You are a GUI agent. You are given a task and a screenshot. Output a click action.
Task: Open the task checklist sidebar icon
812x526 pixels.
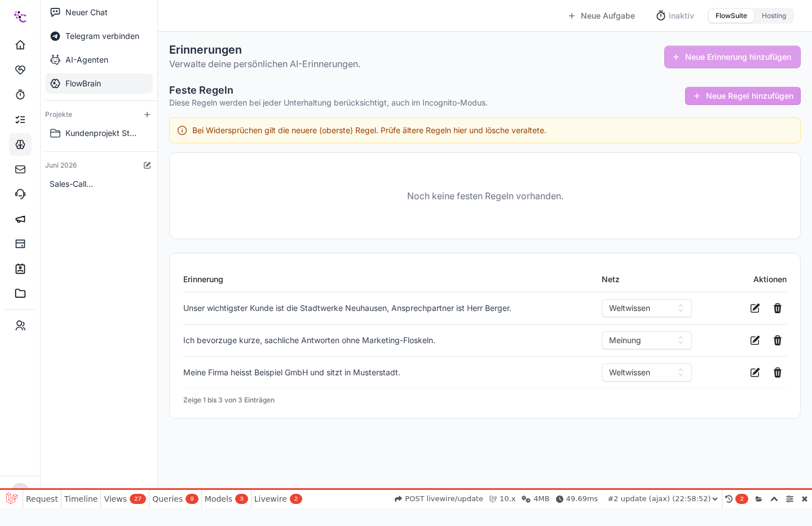tap(20, 120)
